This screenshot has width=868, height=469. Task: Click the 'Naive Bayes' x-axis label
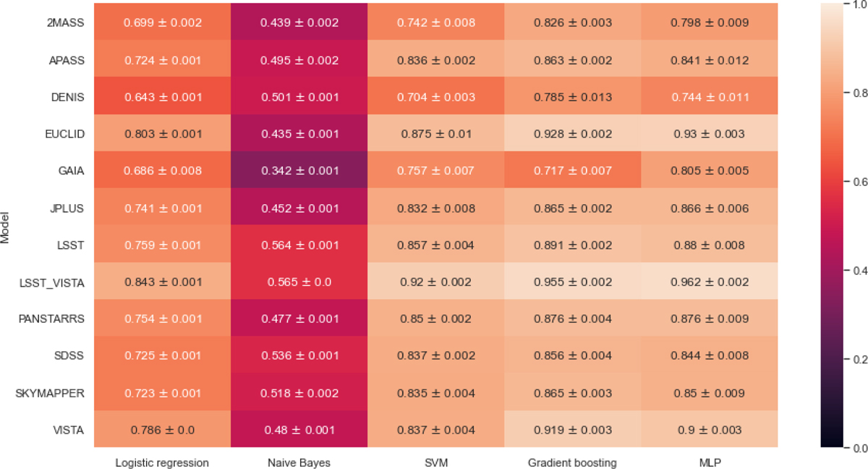click(x=299, y=462)
